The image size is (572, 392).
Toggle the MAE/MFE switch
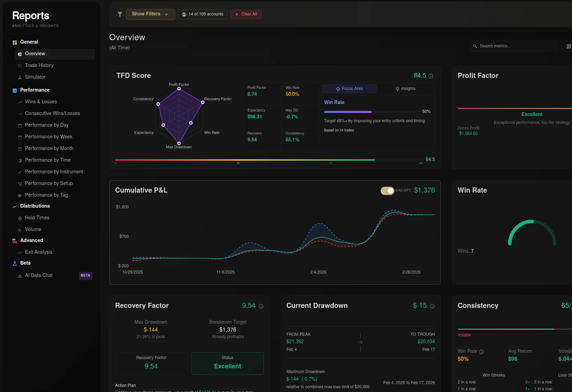pyautogui.click(x=387, y=191)
